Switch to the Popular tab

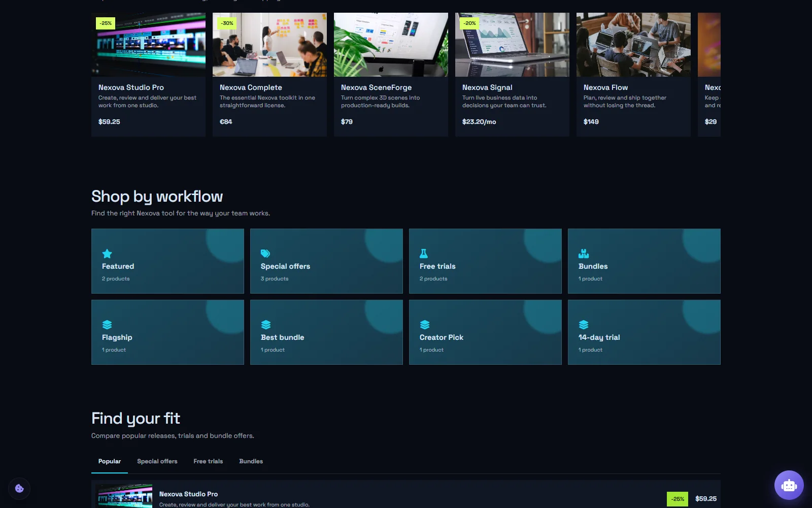click(x=110, y=461)
